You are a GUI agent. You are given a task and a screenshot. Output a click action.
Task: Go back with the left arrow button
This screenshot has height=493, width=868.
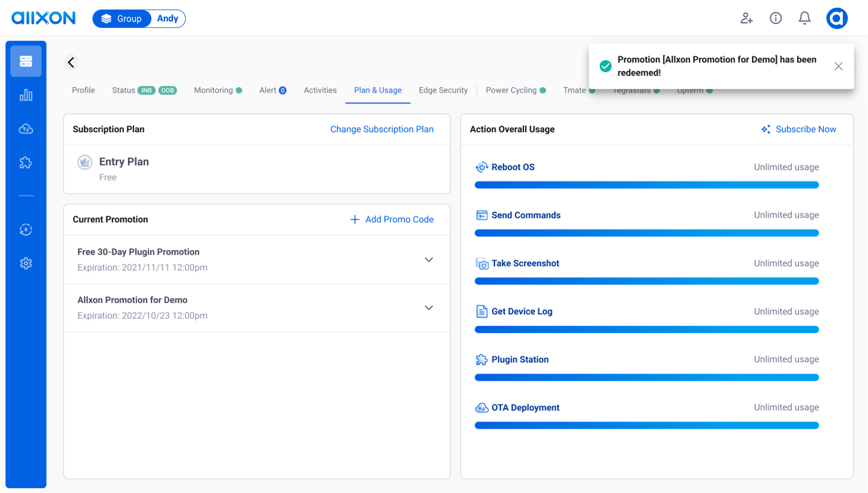point(71,62)
